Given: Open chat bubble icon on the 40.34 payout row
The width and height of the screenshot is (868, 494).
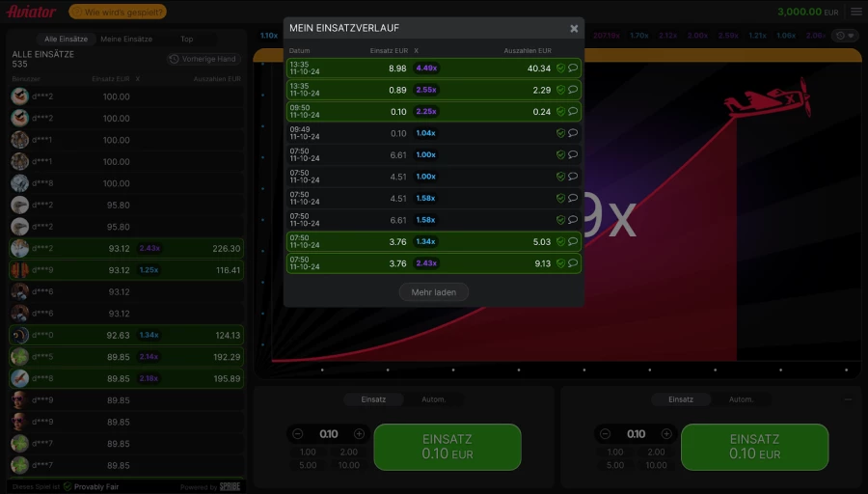Looking at the screenshot, I should click(x=573, y=68).
